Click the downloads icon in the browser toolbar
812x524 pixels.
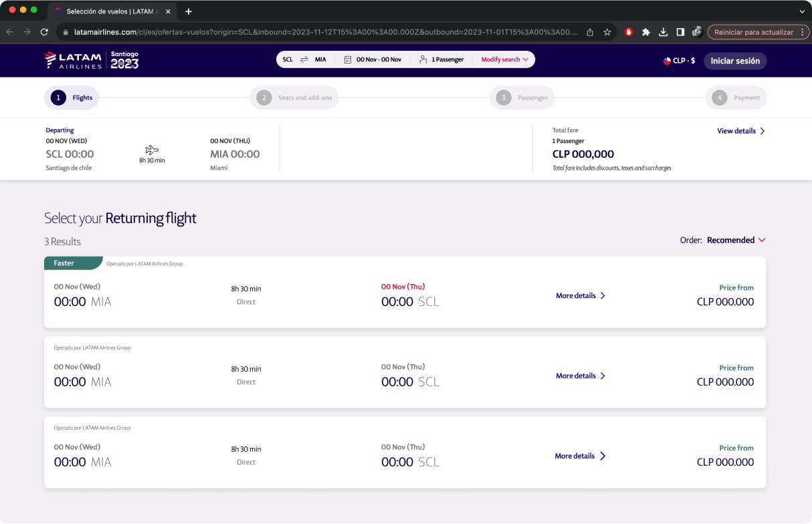point(664,31)
